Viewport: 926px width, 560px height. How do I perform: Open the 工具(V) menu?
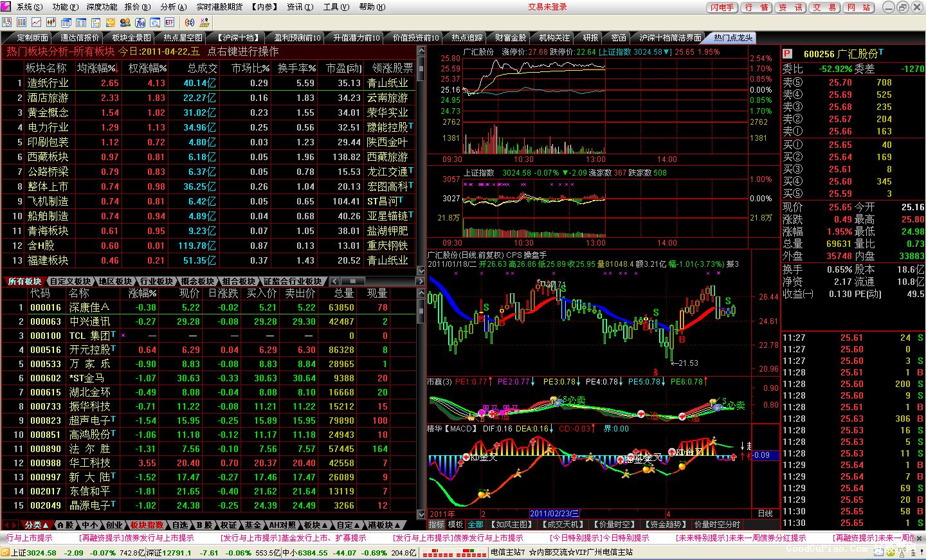[x=336, y=7]
